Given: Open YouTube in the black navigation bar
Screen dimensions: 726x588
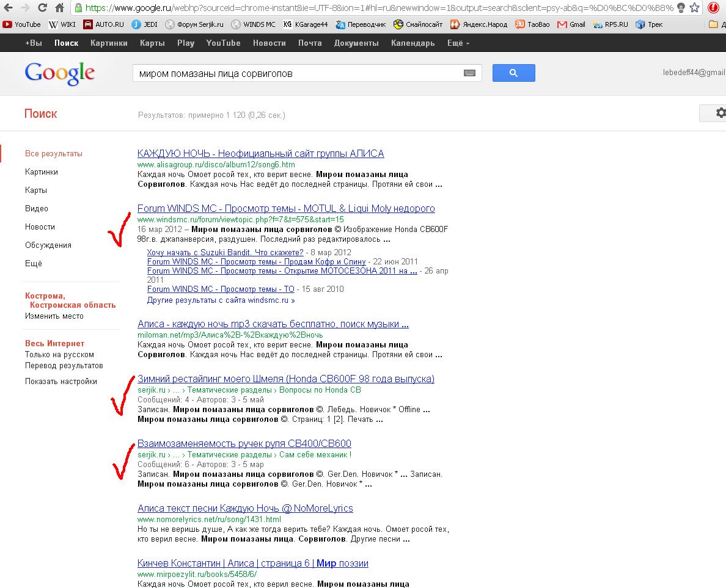Looking at the screenshot, I should point(223,43).
